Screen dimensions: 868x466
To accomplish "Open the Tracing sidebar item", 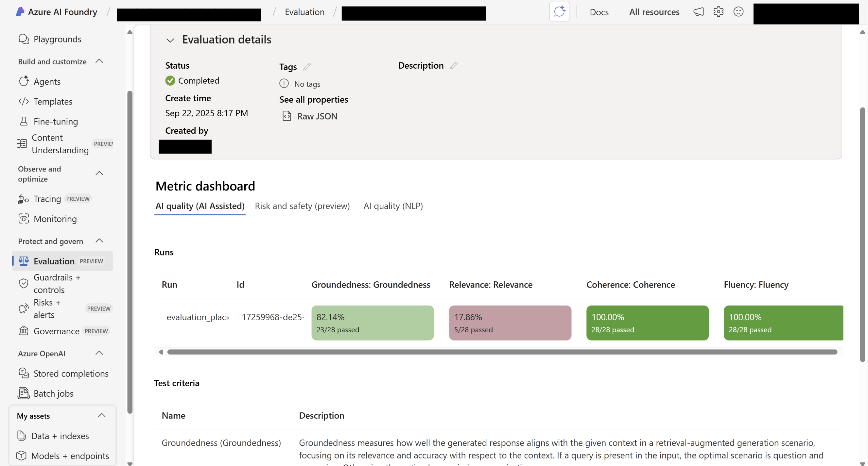I will 47,199.
